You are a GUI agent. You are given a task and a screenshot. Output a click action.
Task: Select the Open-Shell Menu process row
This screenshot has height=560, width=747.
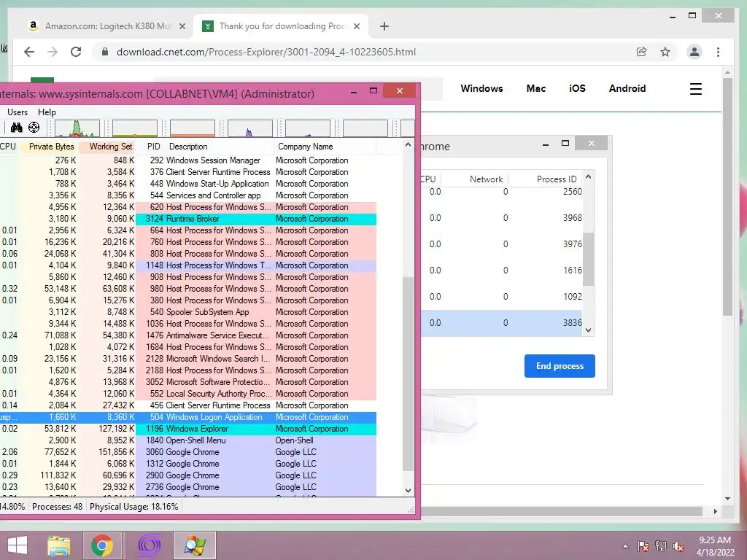click(x=188, y=440)
